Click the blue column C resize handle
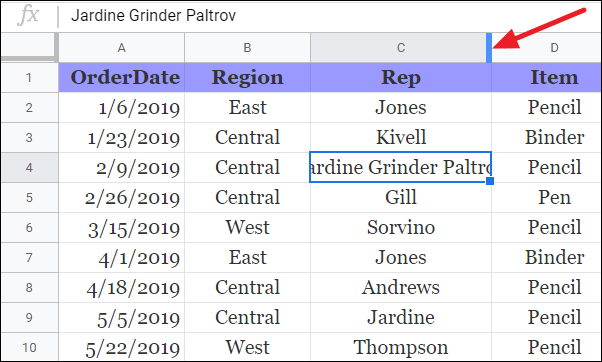Image resolution: width=602 pixels, height=362 pixels. point(489,48)
